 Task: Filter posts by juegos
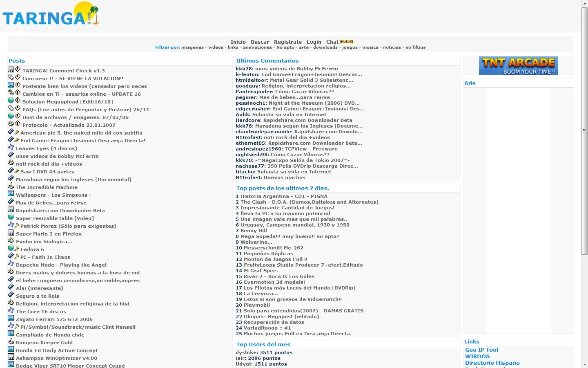coord(350,47)
